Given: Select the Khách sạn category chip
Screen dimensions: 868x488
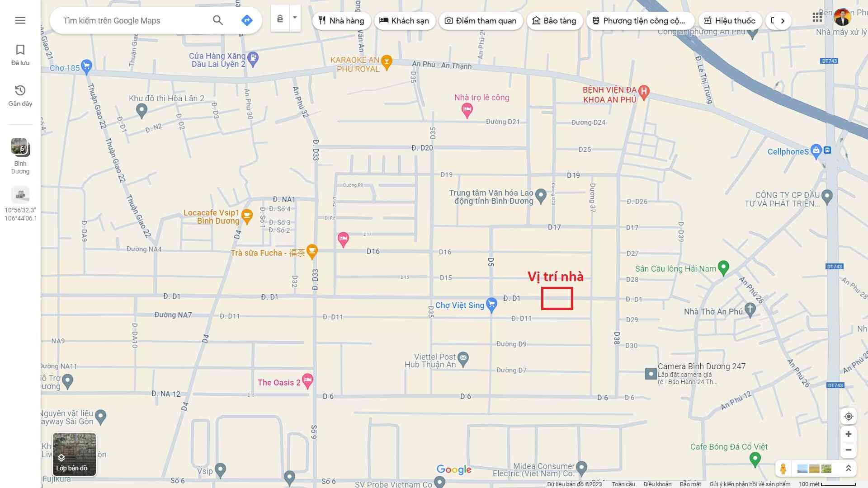Looking at the screenshot, I should point(404,21).
